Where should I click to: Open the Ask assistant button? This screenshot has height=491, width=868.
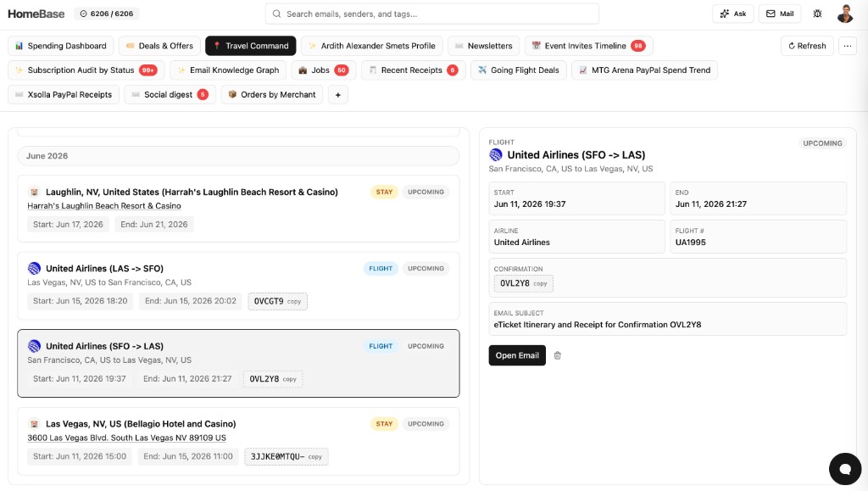733,14
